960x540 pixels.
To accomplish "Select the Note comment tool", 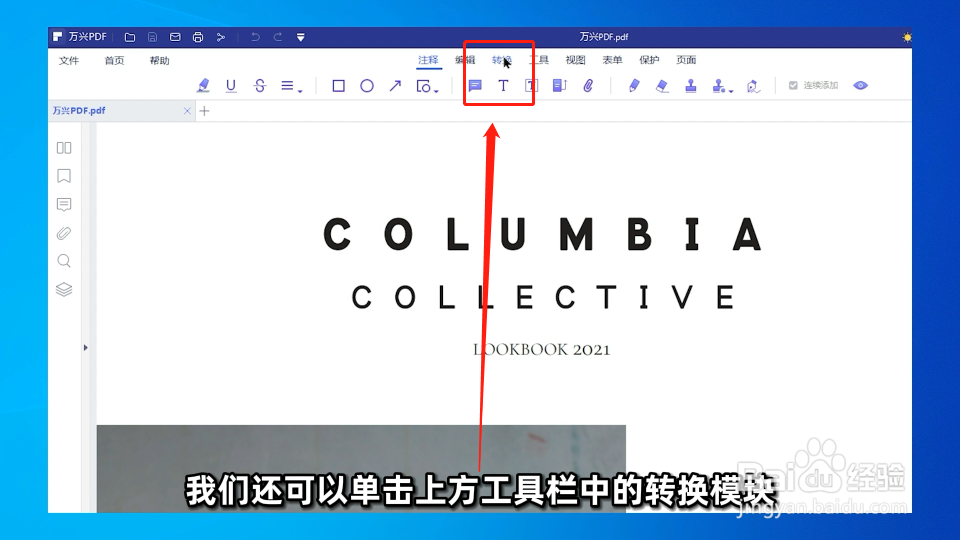I will pos(474,86).
